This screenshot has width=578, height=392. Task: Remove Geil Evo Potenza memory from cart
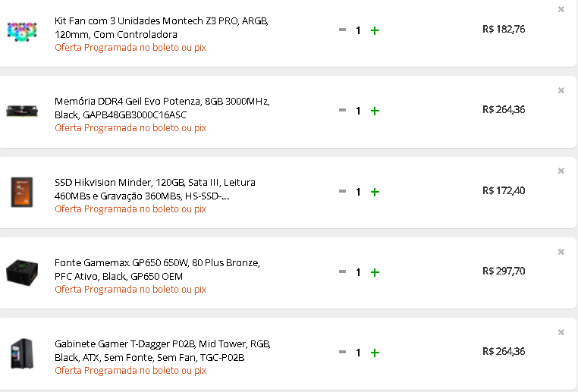pyautogui.click(x=561, y=90)
